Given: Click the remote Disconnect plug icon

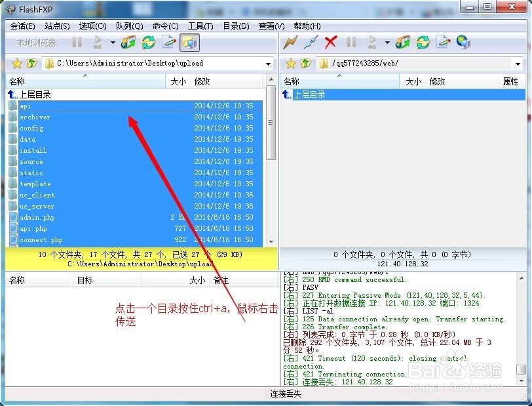Looking at the screenshot, I should (311, 42).
